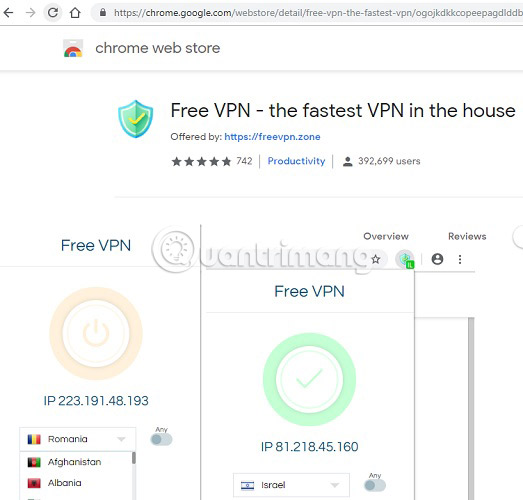This screenshot has width=523, height=500.
Task: Go to the browser home icon
Action: coord(75,13)
